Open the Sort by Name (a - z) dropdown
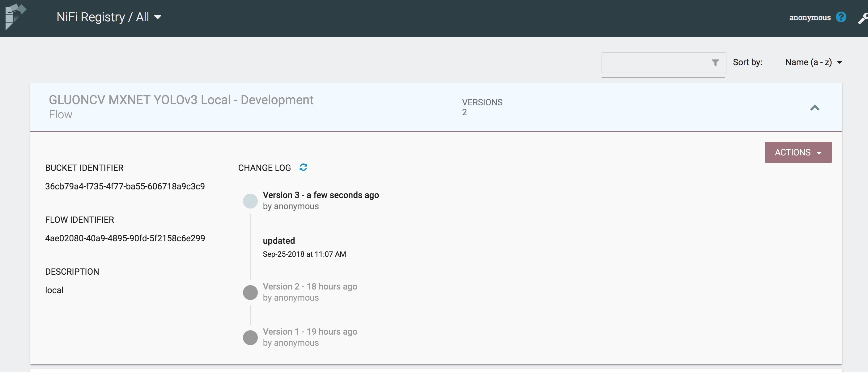 pos(813,62)
